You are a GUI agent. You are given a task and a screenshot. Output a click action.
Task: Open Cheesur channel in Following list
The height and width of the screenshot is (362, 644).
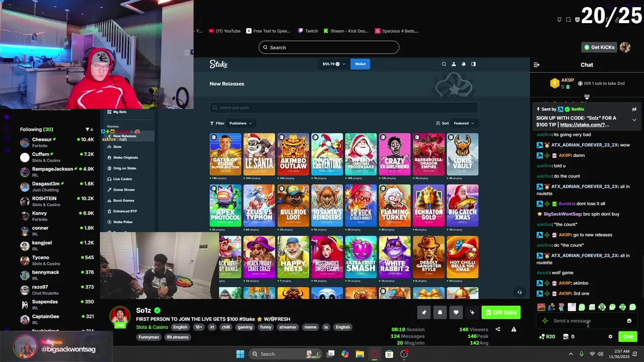coord(56,142)
